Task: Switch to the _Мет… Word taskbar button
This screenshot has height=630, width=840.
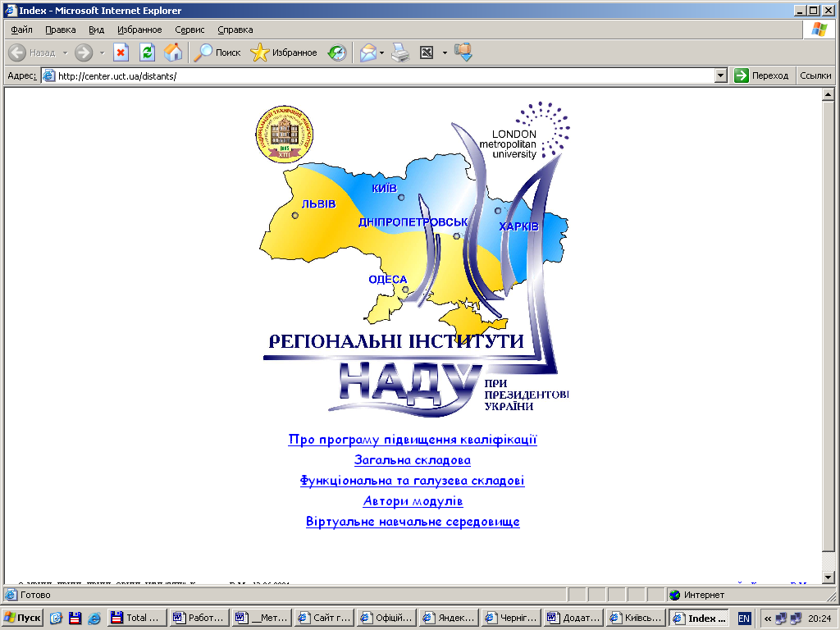Action: [x=262, y=619]
